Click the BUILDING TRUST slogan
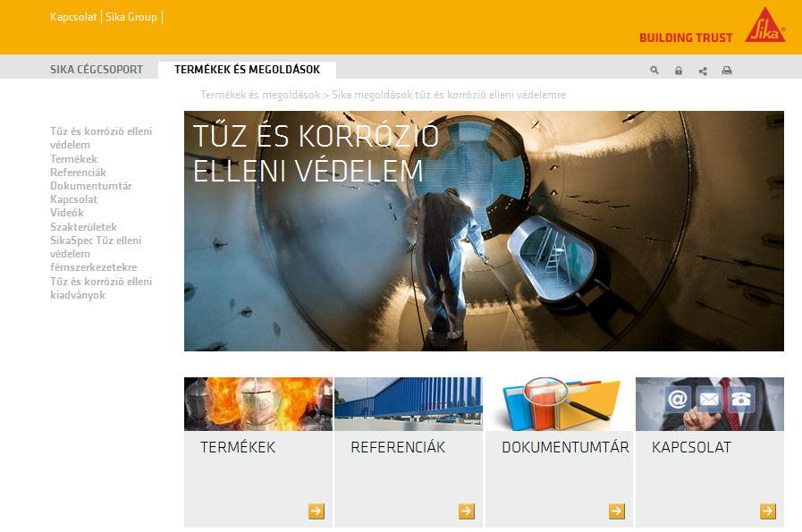Screen dimensions: 802x532 pyautogui.click(x=686, y=38)
